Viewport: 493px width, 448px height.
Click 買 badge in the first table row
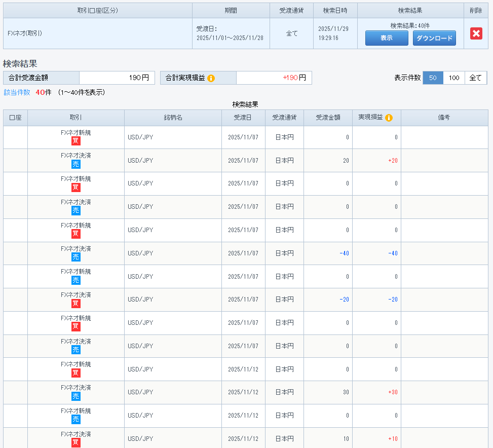[x=76, y=141]
